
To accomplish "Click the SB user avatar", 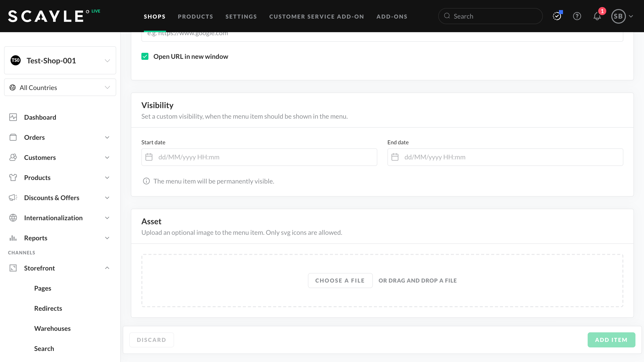I will pos(618,16).
